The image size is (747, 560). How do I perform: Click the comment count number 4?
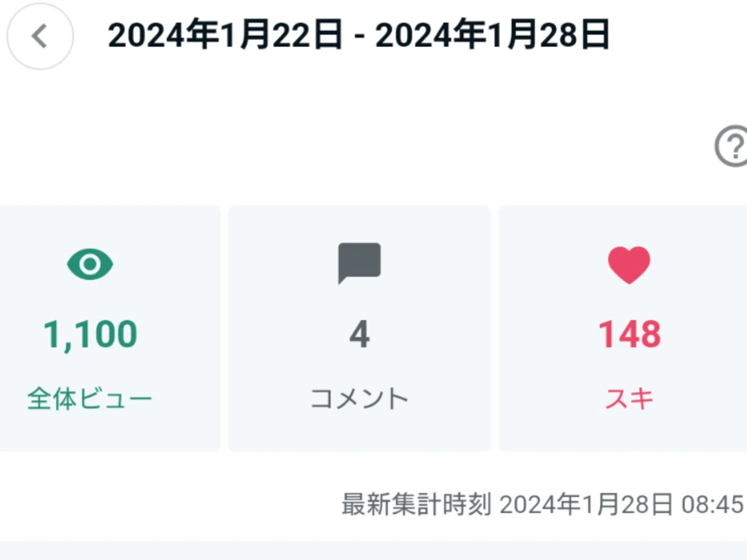pos(359,335)
